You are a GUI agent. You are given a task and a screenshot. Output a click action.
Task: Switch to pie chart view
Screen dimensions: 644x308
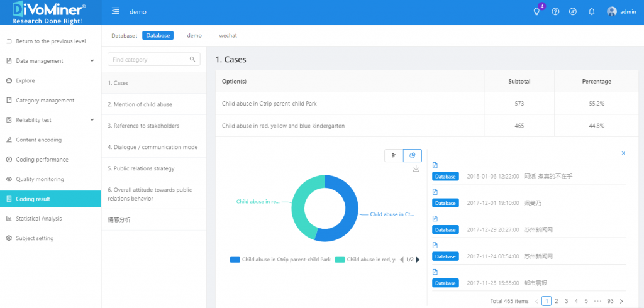pyautogui.click(x=413, y=155)
